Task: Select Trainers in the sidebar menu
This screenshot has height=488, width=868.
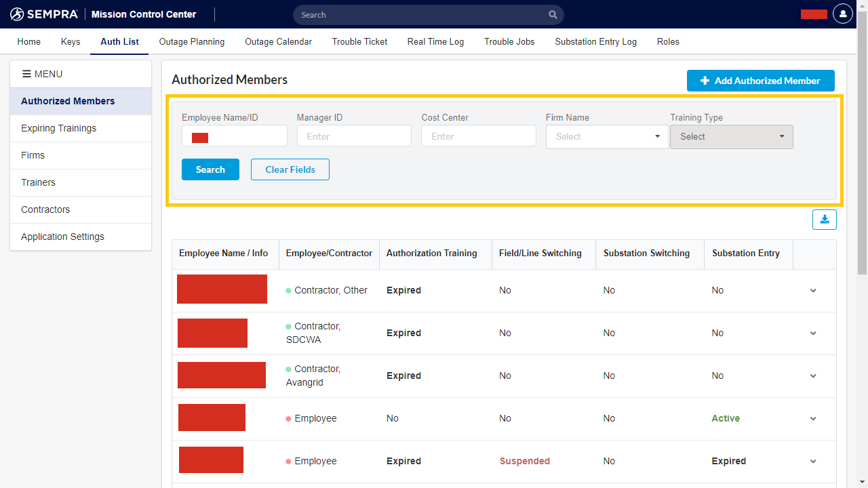Action: (x=38, y=182)
